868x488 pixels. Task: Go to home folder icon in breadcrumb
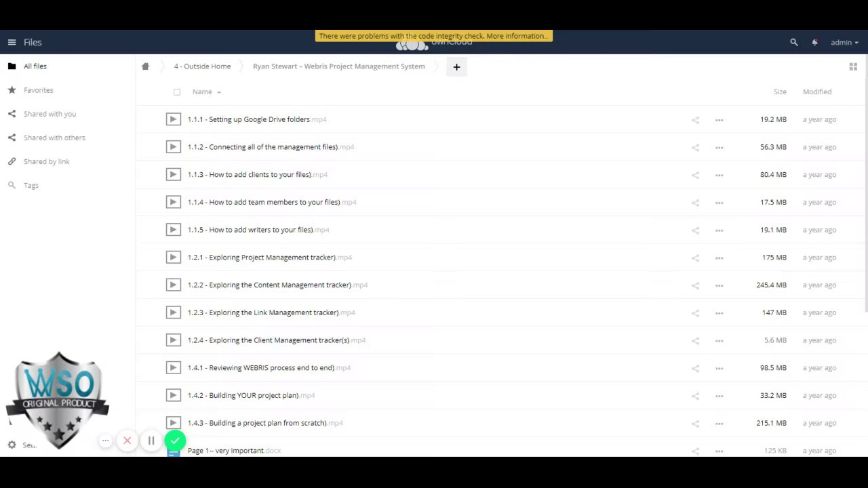point(145,66)
